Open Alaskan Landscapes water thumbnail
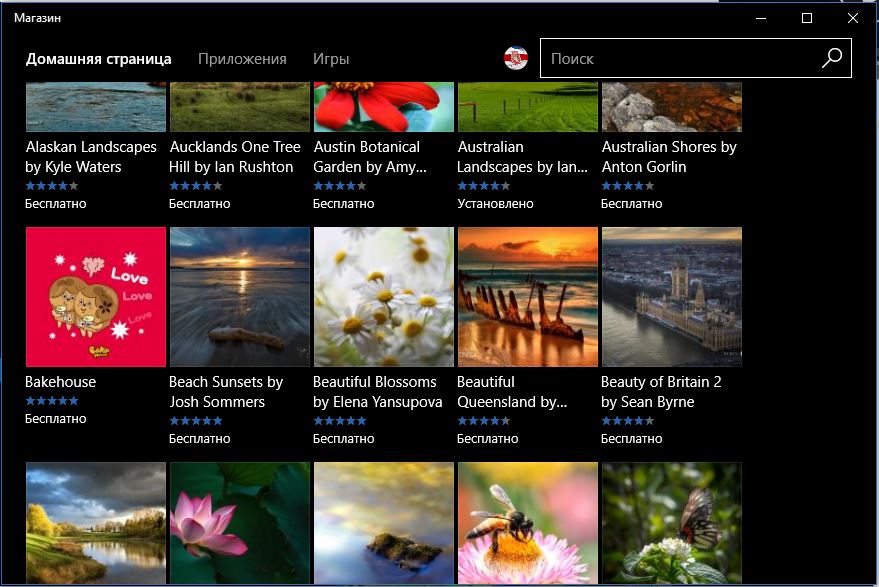 pos(96,107)
